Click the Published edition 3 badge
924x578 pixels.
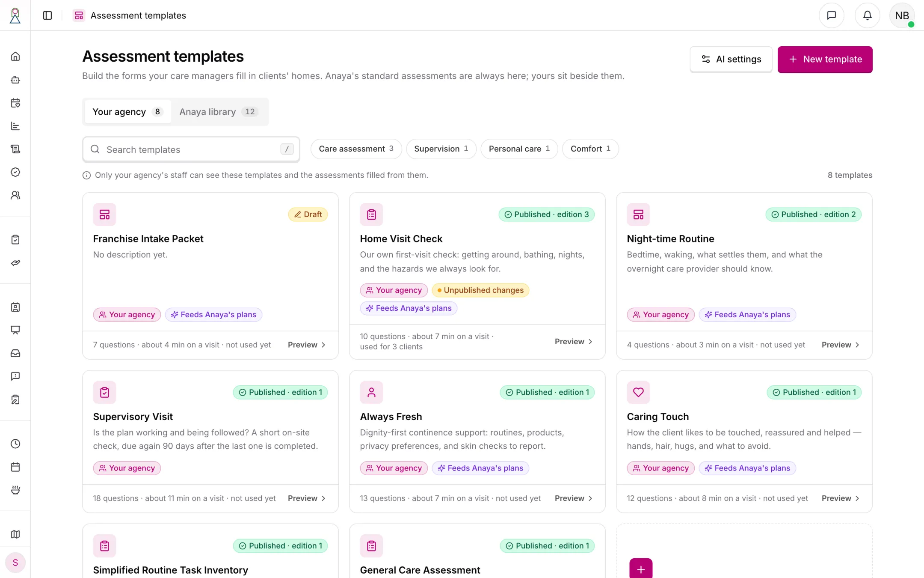(x=546, y=215)
